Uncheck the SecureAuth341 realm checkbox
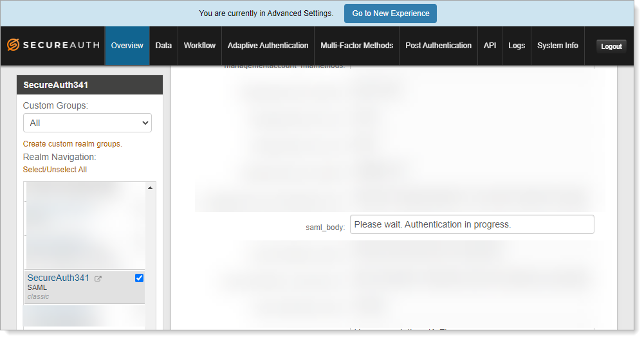This screenshot has width=644, height=340. coord(139,278)
